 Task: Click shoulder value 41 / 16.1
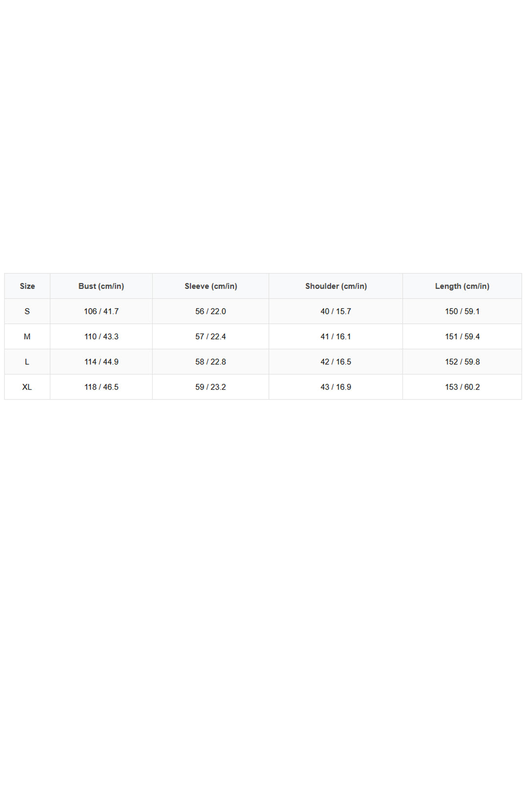pyautogui.click(x=336, y=336)
